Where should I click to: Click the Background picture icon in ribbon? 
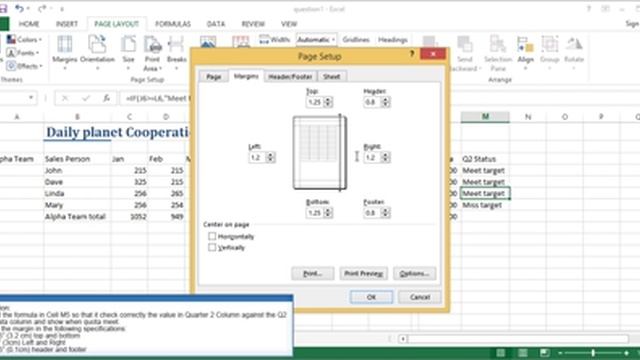(208, 42)
